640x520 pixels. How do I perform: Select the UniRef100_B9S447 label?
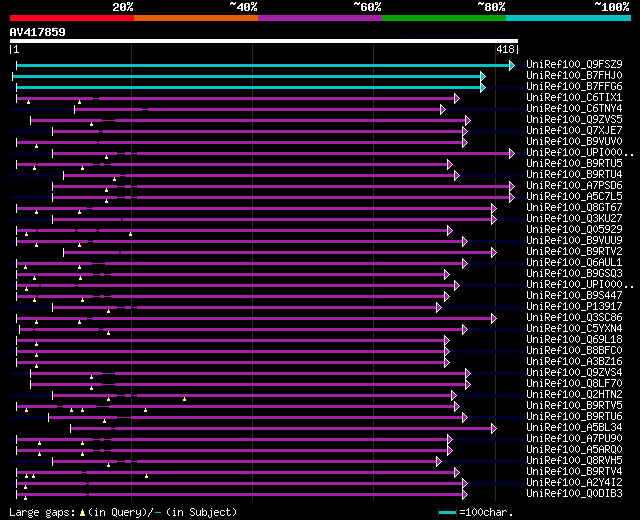pos(574,296)
